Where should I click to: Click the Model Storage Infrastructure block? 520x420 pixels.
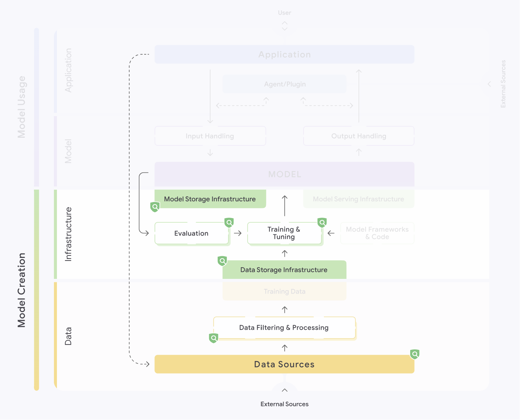[210, 199]
